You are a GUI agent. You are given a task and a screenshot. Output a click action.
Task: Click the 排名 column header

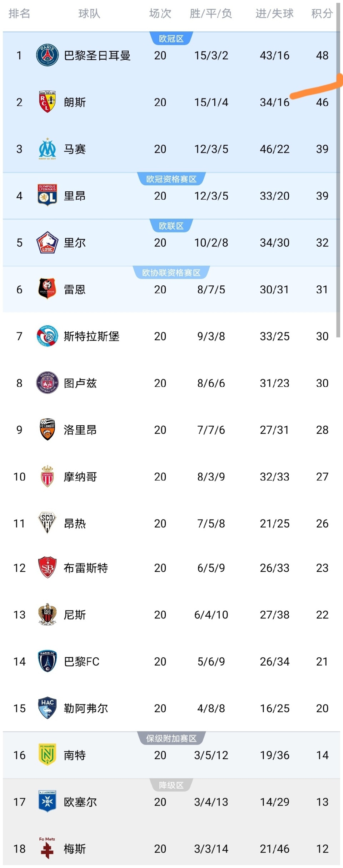[19, 14]
